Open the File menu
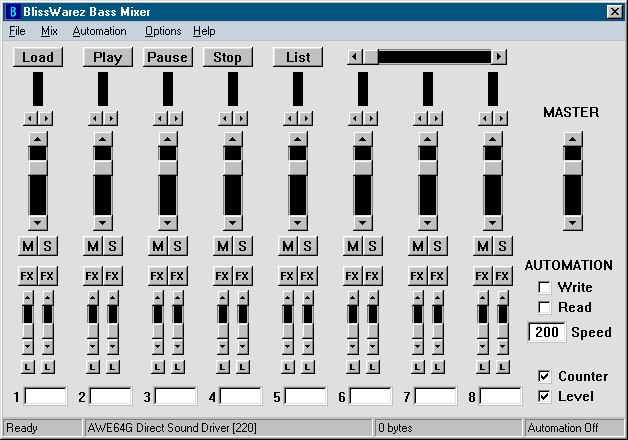The image size is (628, 440). pyautogui.click(x=17, y=31)
